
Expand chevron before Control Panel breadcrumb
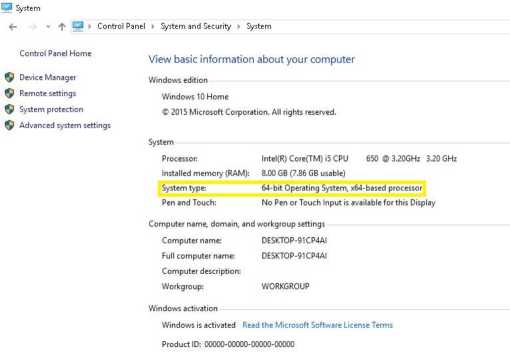coord(89,26)
